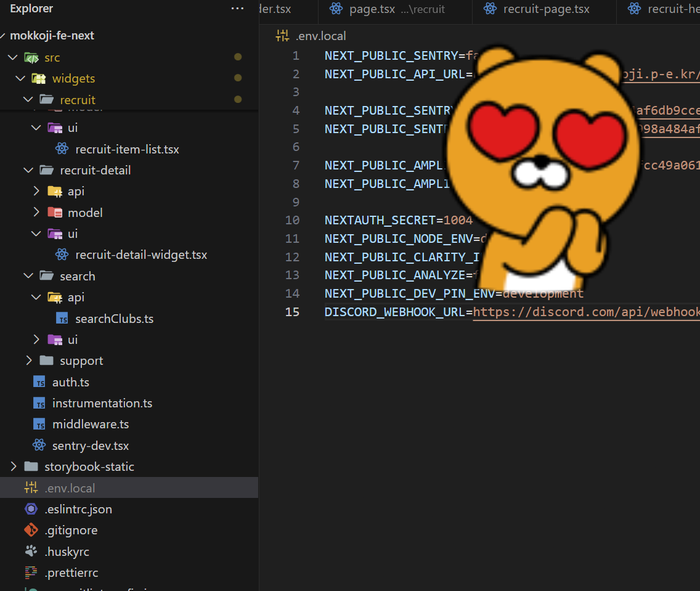700x591 pixels.
Task: Open .prettierrc file
Action: [x=71, y=573]
